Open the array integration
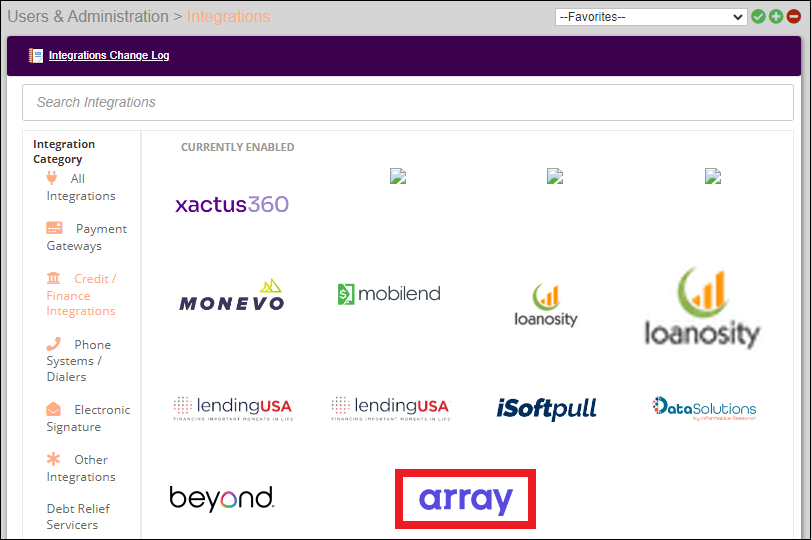Screen dimensions: 812x540 [x=466, y=499]
